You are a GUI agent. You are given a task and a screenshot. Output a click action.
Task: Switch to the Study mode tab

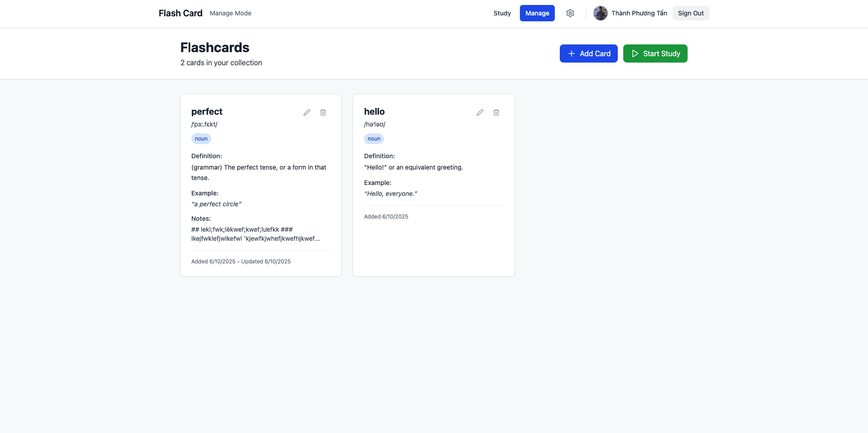click(502, 13)
